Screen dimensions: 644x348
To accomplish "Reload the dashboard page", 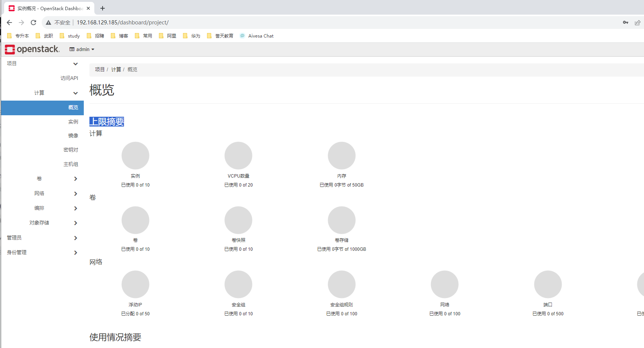I will click(33, 23).
